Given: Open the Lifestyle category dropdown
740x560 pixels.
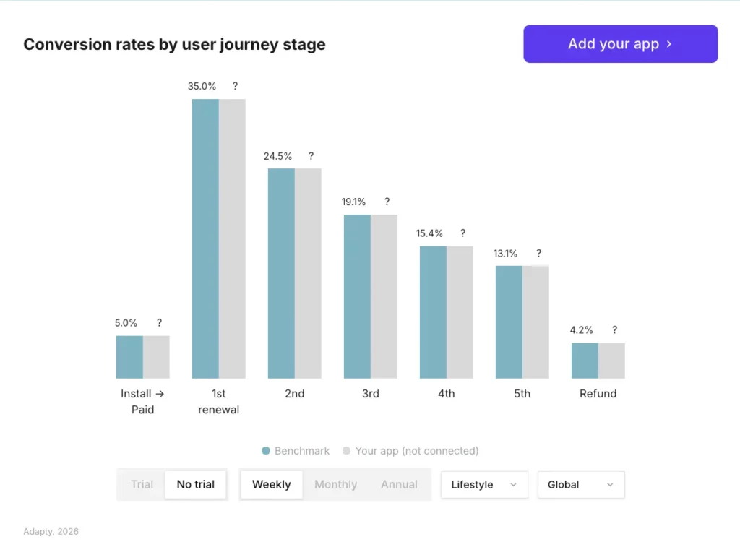Looking at the screenshot, I should [x=483, y=485].
